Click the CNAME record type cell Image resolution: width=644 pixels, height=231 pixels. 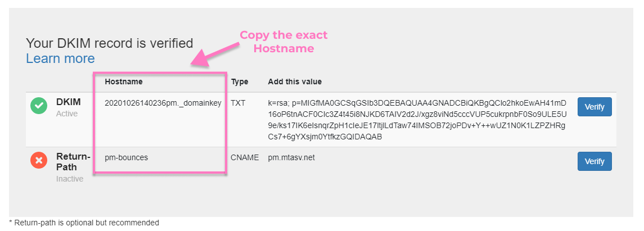click(245, 157)
